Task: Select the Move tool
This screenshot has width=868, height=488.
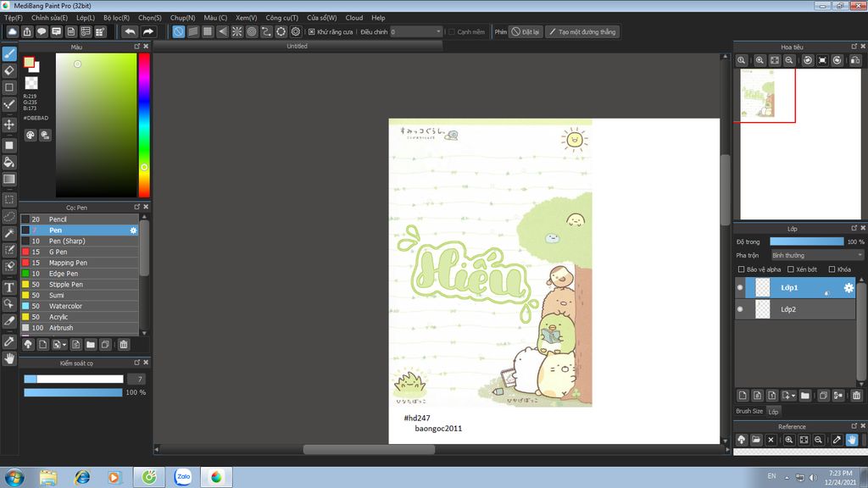Action: [9, 125]
